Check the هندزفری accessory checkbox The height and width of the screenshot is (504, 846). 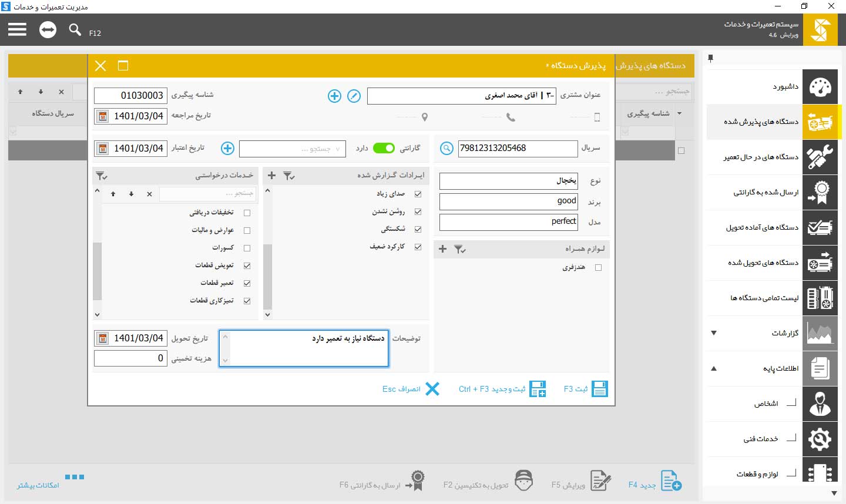tap(598, 267)
